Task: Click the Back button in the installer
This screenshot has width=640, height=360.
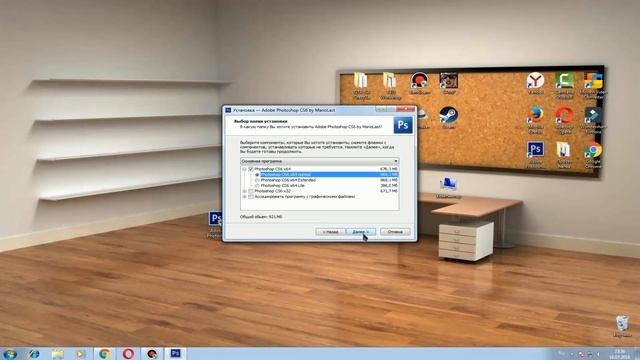Action: click(331, 232)
